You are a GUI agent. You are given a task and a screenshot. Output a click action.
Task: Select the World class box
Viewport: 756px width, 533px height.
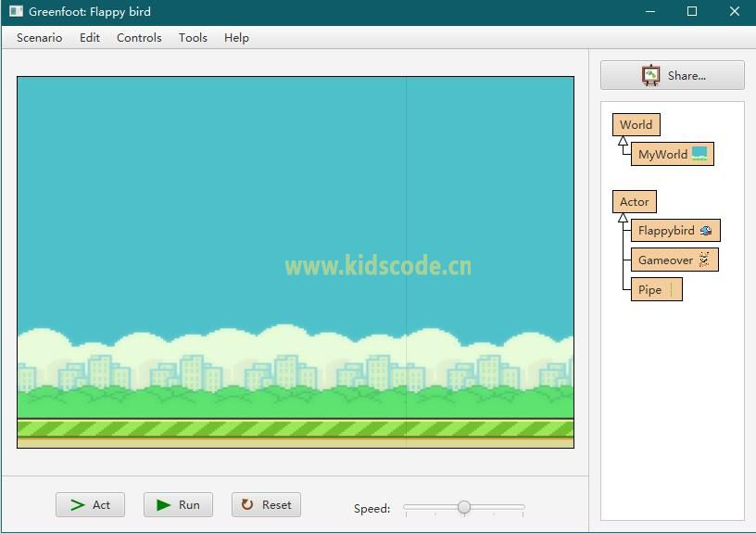coord(636,125)
